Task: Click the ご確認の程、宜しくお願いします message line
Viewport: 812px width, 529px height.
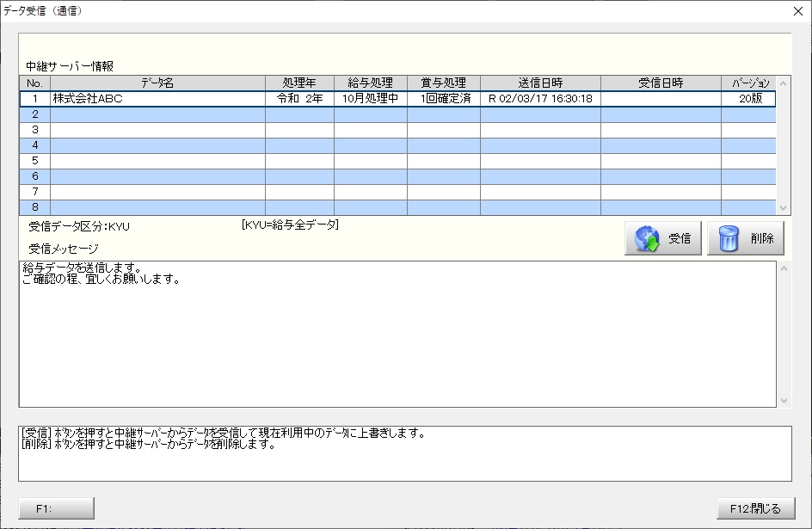Action: [x=101, y=279]
